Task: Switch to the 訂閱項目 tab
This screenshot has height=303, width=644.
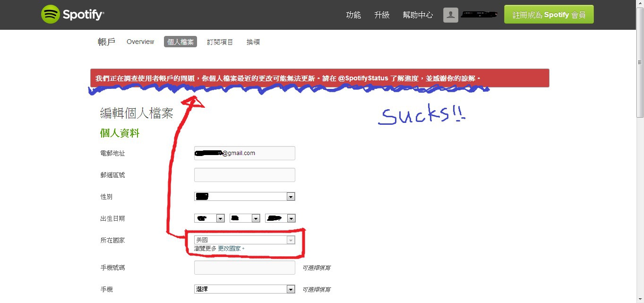Action: [x=220, y=42]
